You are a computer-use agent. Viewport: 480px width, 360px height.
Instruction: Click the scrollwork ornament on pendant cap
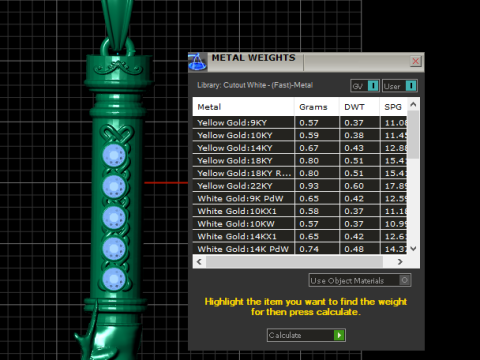117,68
